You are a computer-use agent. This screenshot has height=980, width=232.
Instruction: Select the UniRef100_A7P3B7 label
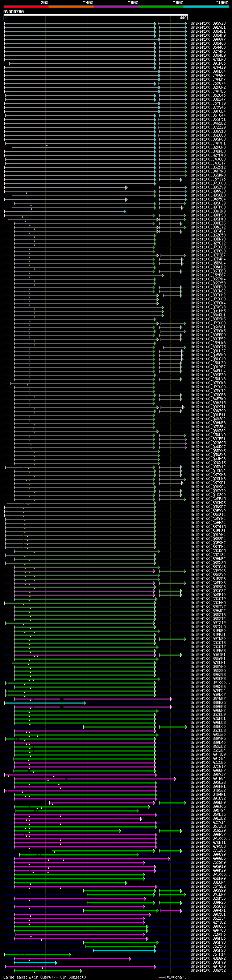[208, 255]
